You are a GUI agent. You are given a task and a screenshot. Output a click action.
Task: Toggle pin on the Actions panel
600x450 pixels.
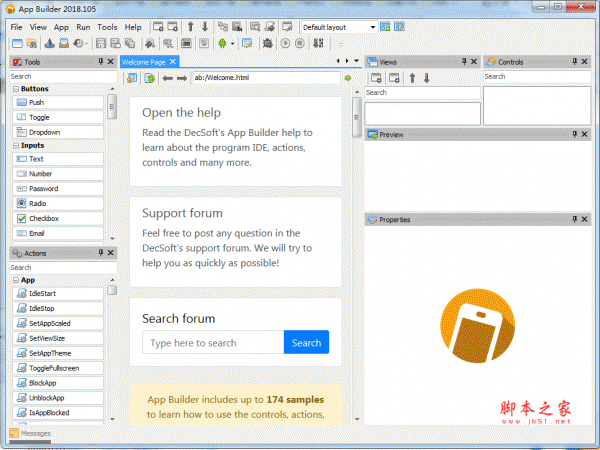[101, 253]
